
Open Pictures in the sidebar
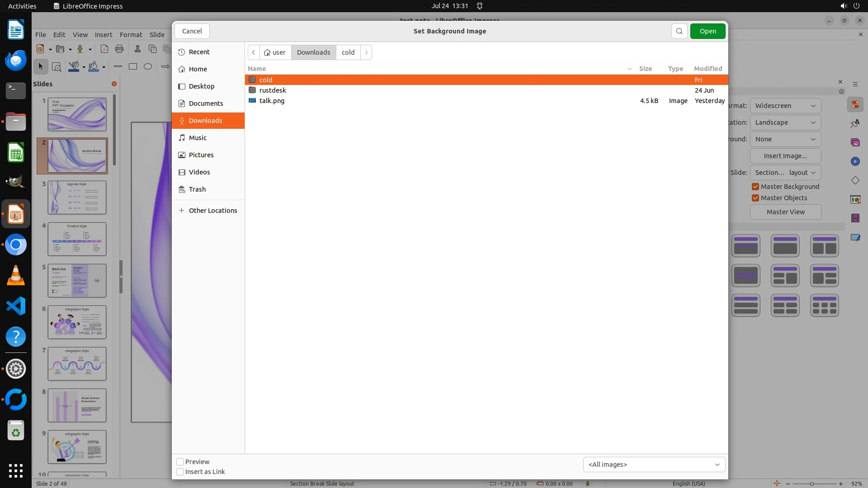click(201, 155)
